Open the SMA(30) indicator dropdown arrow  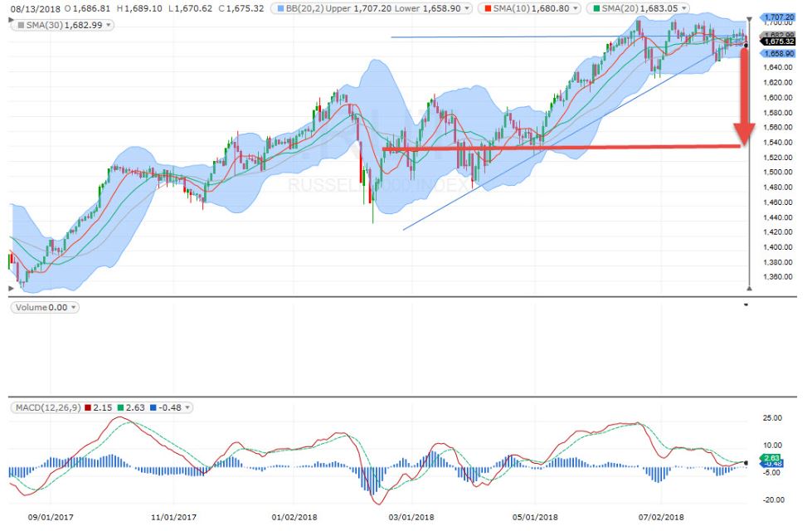click(108, 25)
